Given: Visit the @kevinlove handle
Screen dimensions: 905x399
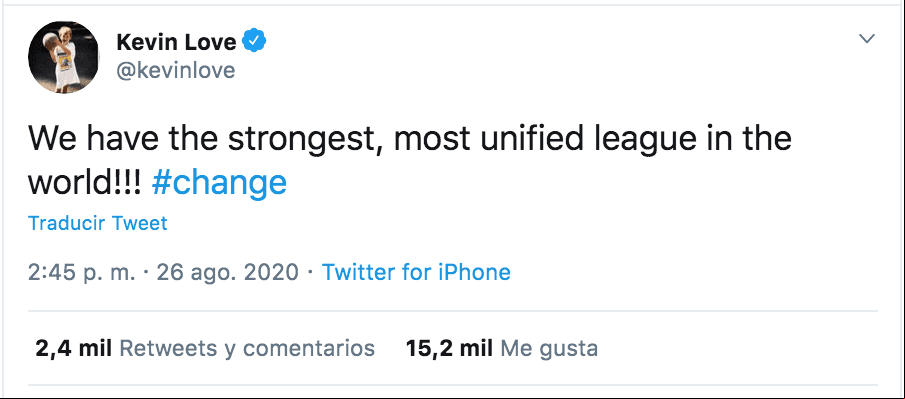Looking at the screenshot, I should [x=175, y=70].
